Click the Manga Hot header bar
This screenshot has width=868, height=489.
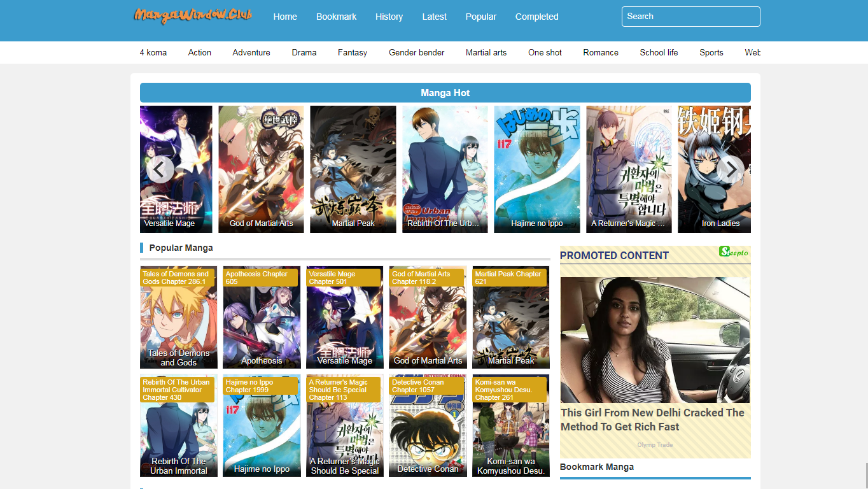click(x=445, y=93)
